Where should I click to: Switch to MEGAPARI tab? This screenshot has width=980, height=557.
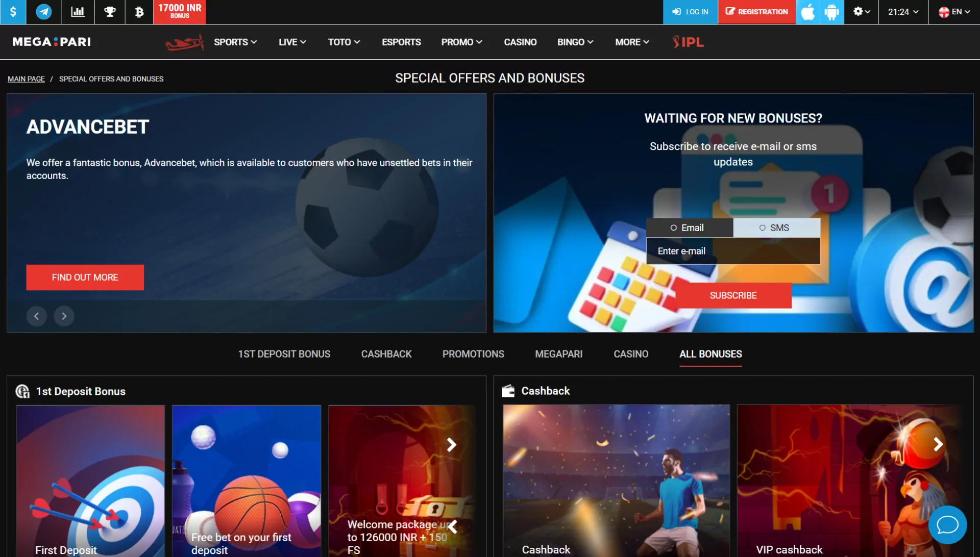(x=558, y=354)
